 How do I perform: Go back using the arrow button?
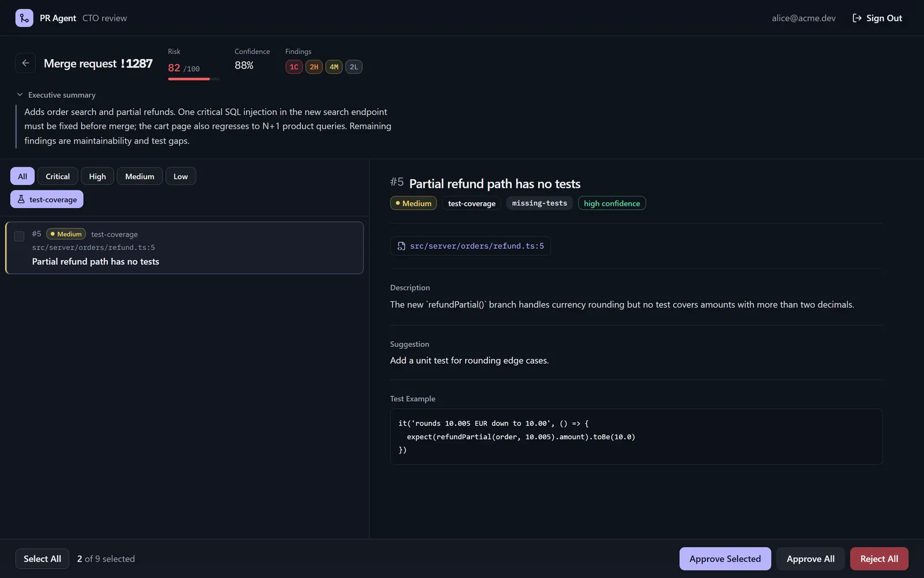(x=25, y=63)
